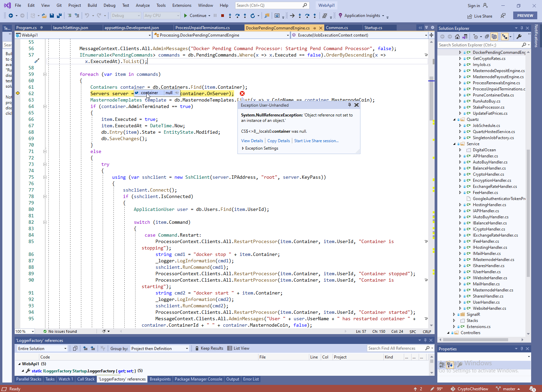Open Solution Explorer Properties wrench icon
This screenshot has width=542, height=392.
pos(519,37)
